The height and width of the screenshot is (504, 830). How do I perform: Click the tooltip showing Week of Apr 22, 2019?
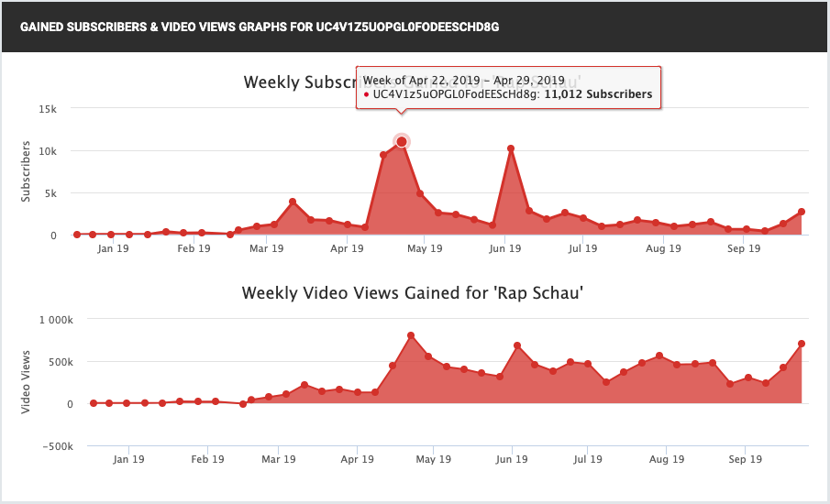pyautogui.click(x=508, y=88)
